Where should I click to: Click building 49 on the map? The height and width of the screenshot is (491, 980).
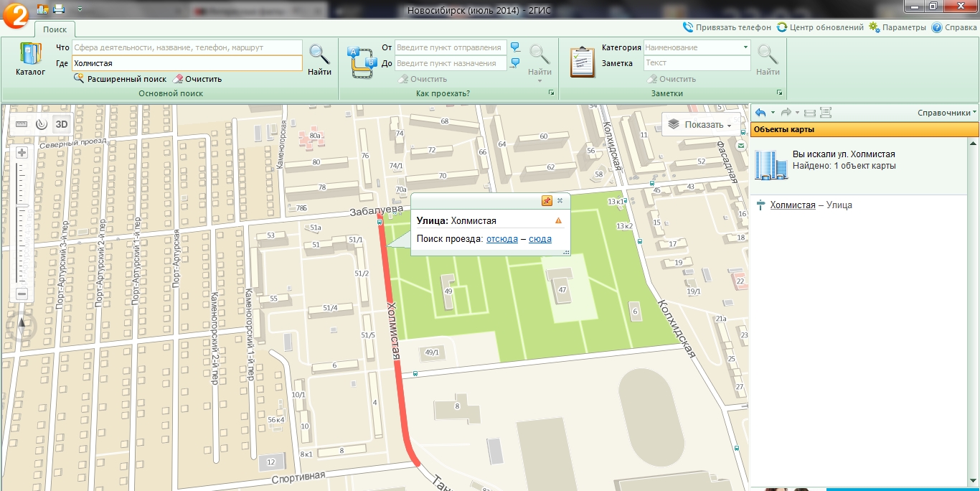pos(448,291)
